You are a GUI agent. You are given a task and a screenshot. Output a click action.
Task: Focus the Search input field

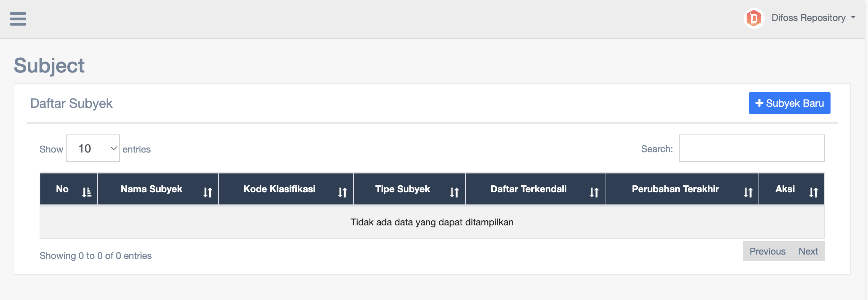click(751, 148)
